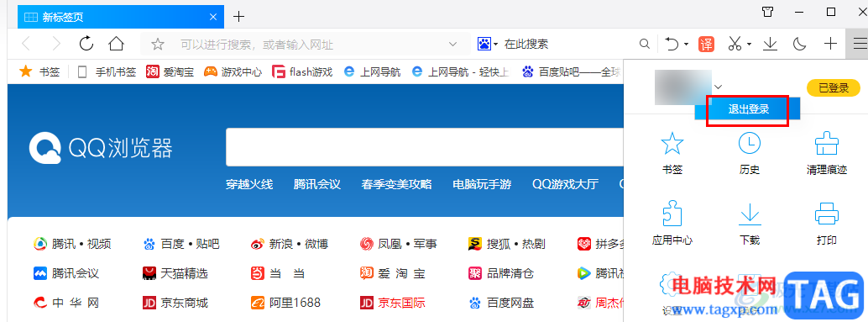
Task: Open 天猫精选 site shortcut
Action: click(175, 273)
